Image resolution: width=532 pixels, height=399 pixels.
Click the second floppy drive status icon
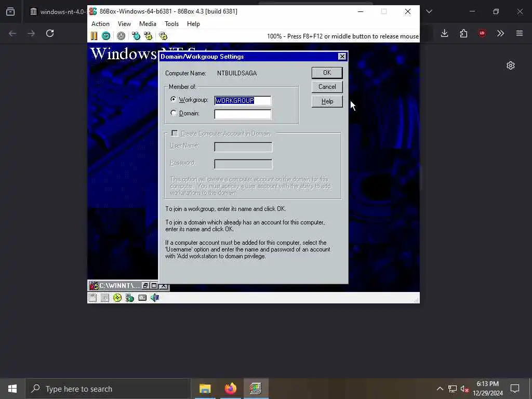click(x=105, y=298)
